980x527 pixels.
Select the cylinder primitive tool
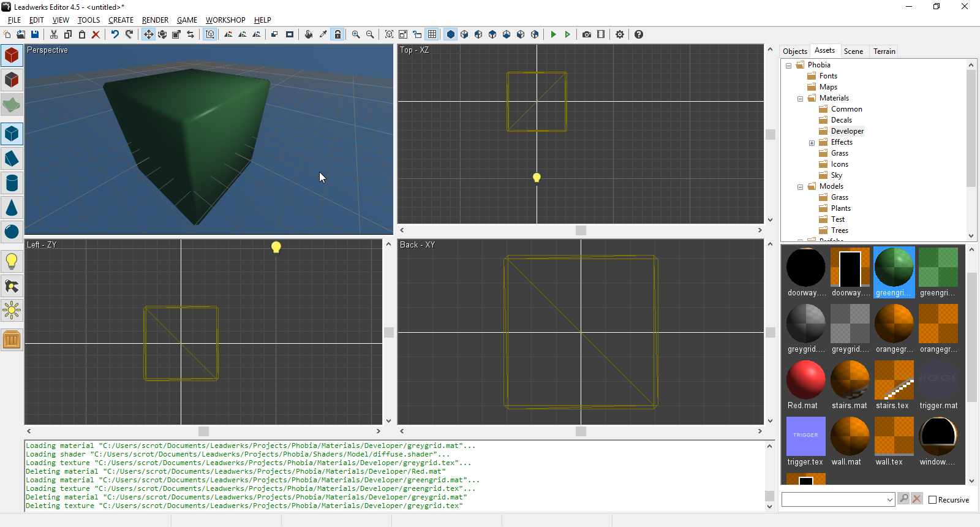(x=12, y=183)
